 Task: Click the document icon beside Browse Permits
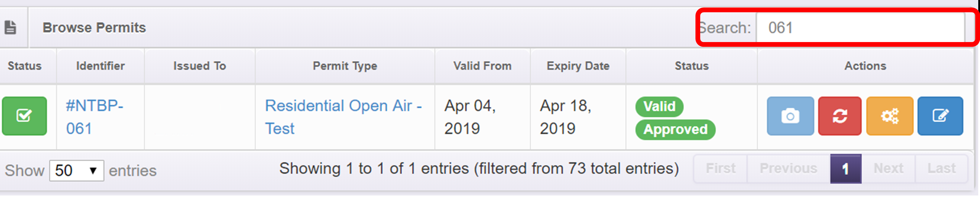tap(10, 27)
